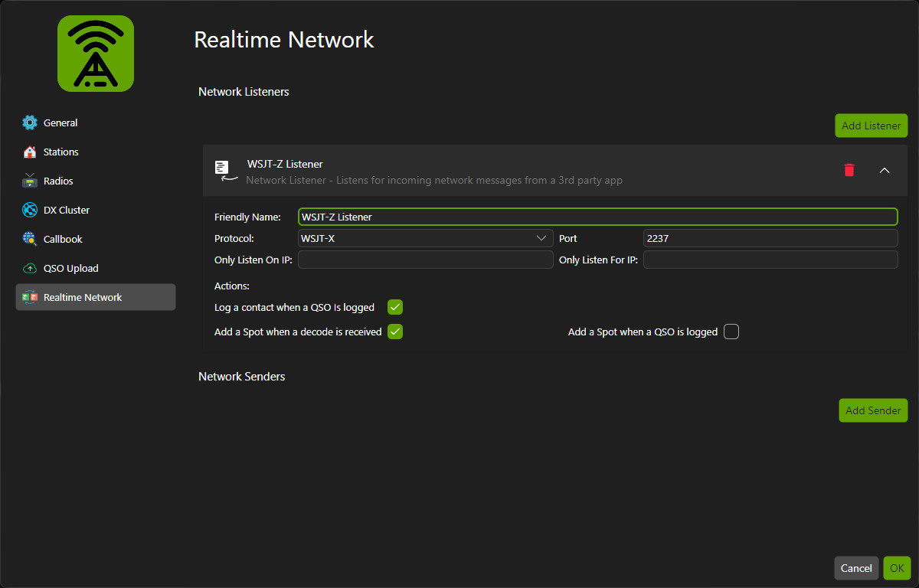Click the Radios icon in sidebar
This screenshot has height=588, width=919.
(30, 181)
